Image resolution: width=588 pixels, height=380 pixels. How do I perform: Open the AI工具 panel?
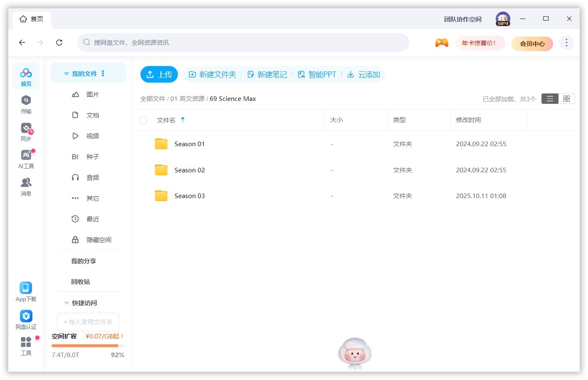[26, 158]
